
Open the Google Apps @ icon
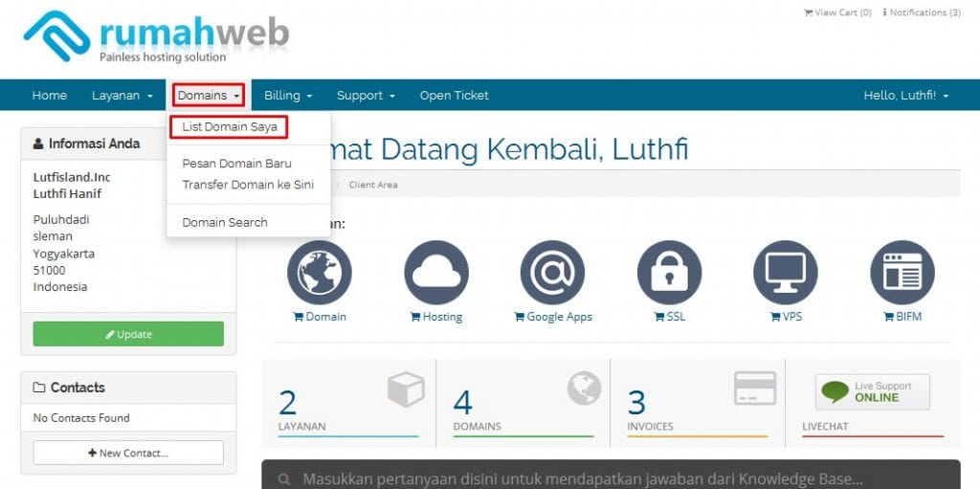[552, 273]
